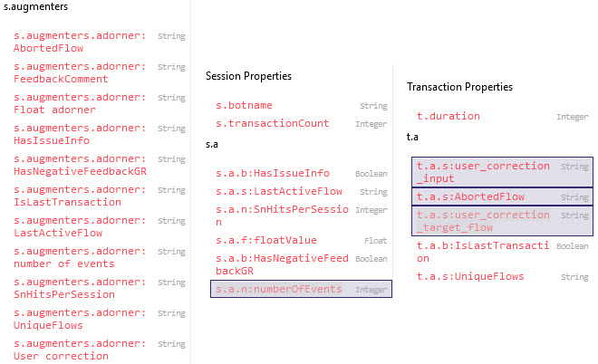This screenshot has width=598, height=364.
Task: Click the s.augmenters.adorner: FeedbackComment item
Action: (x=80, y=73)
